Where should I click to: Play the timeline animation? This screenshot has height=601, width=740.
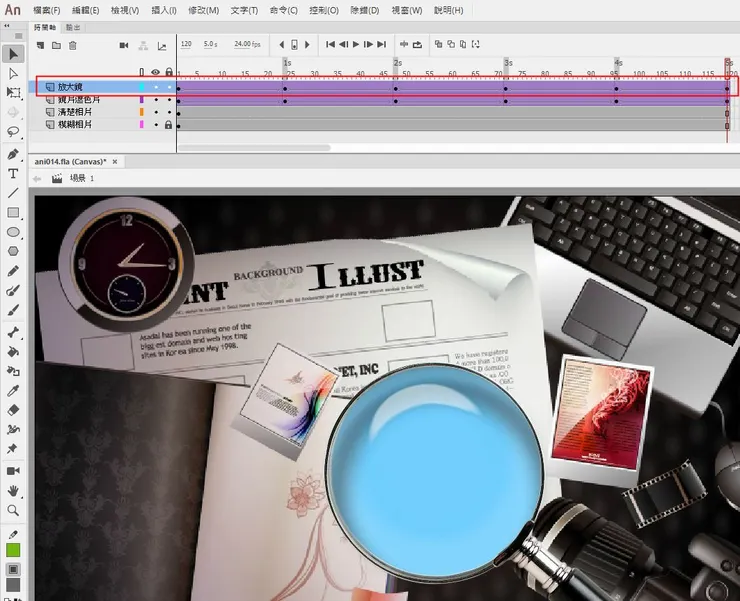tap(356, 44)
